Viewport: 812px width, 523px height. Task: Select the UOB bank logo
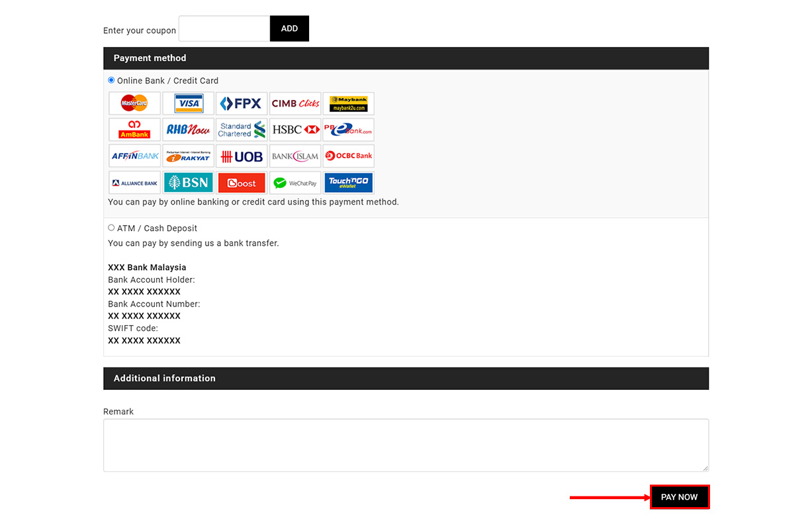(x=242, y=156)
